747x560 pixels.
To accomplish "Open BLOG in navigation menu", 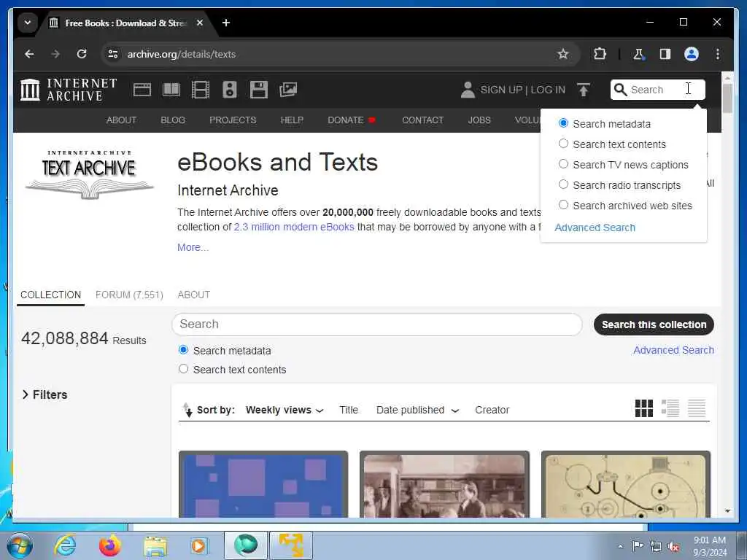I will tap(173, 120).
